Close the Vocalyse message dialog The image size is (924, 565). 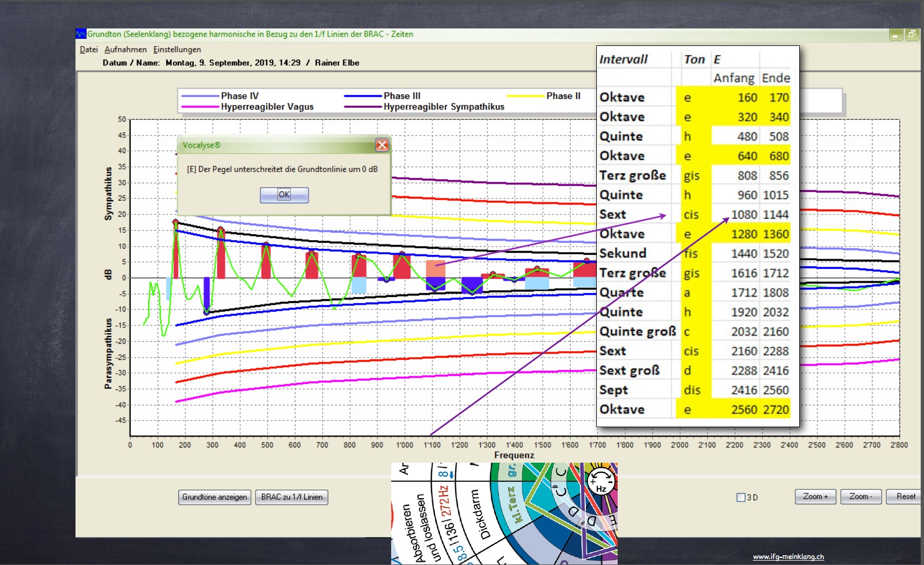[x=382, y=145]
